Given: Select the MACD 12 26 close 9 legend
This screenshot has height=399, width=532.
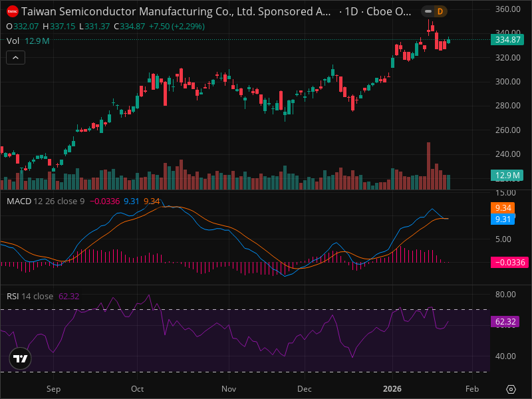Looking at the screenshot, I should tap(45, 201).
